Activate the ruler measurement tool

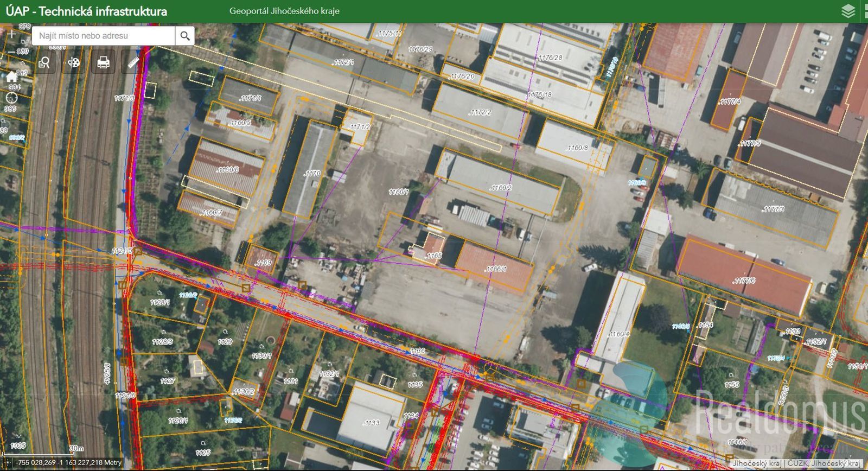coord(133,63)
